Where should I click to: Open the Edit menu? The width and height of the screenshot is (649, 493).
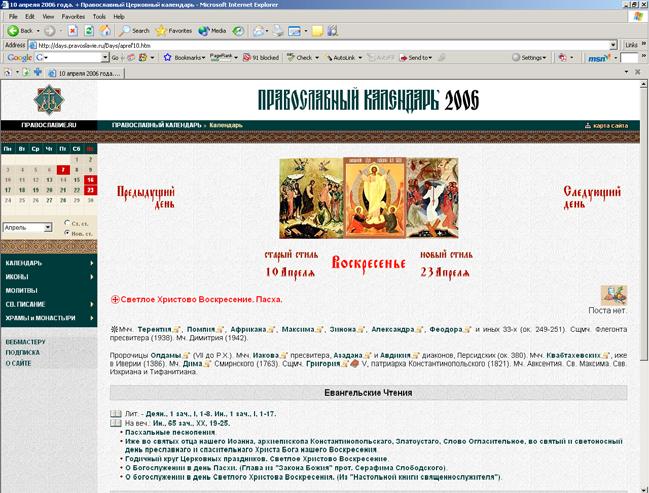(30, 17)
